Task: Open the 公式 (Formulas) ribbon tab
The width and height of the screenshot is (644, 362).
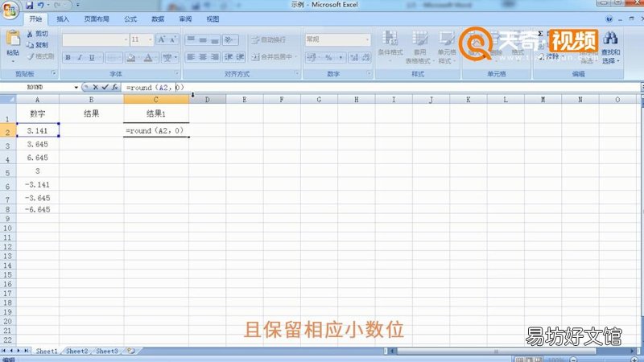Action: coord(130,19)
